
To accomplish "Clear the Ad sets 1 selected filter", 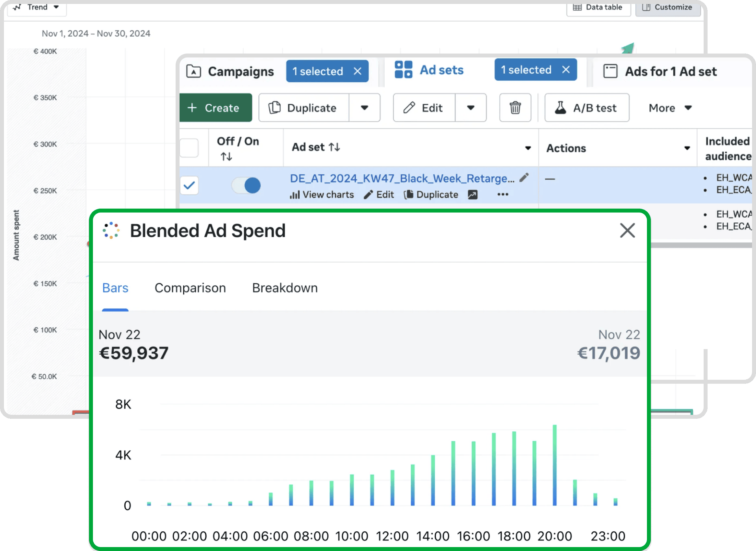I will pyautogui.click(x=566, y=70).
